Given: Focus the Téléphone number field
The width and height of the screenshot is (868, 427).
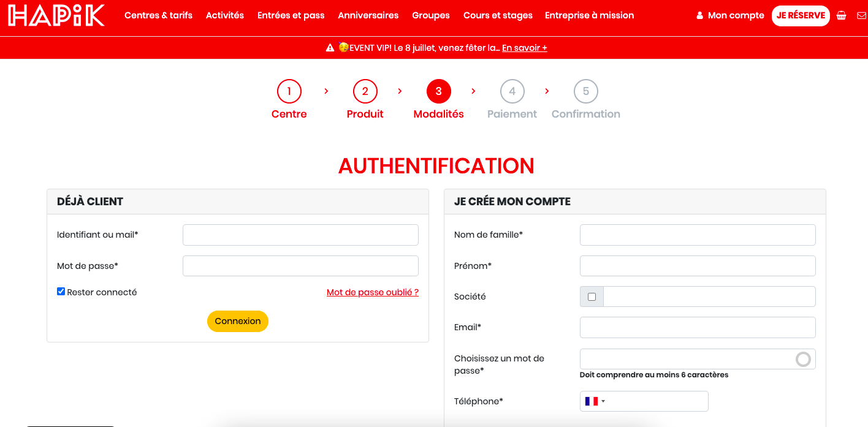Looking at the screenshot, I should 644,401.
